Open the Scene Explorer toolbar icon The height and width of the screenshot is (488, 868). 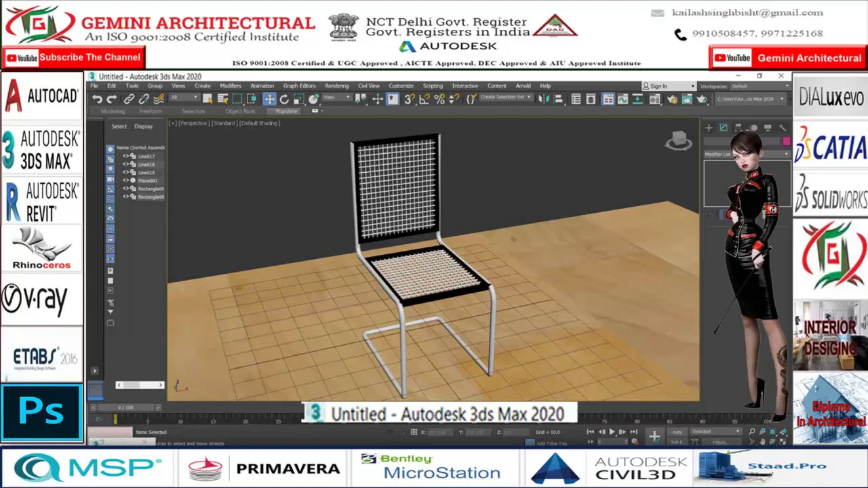coord(576,100)
